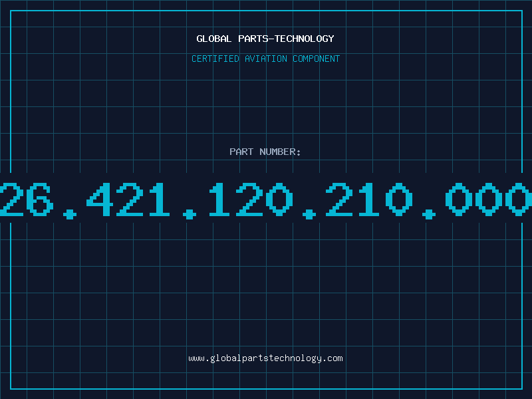Click the PART NUMBER: label
Screen dimensions: 532x399
[x=265, y=152]
